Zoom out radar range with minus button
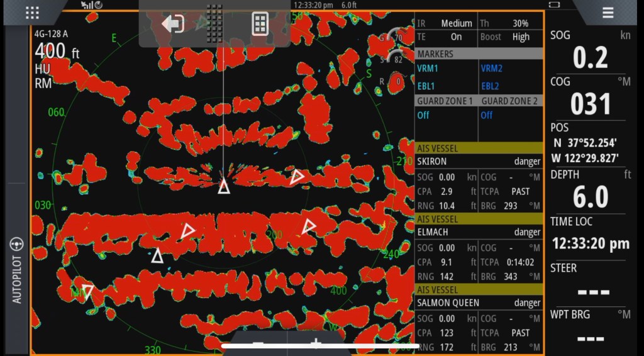This screenshot has height=356, width=644. [x=258, y=343]
